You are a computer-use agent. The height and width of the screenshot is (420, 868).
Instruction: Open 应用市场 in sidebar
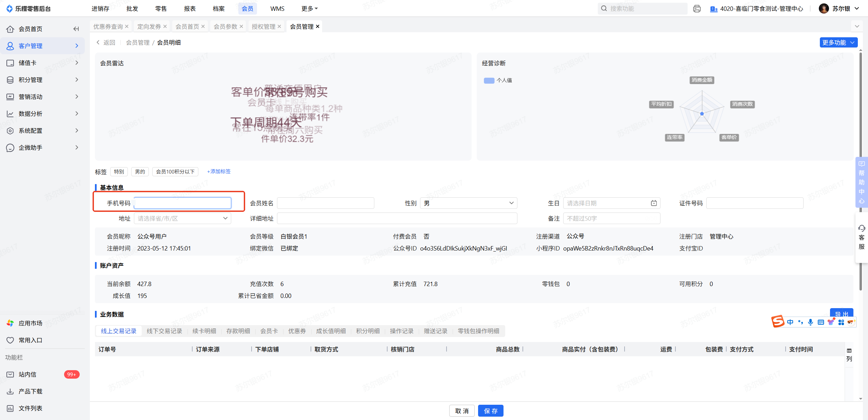point(30,323)
